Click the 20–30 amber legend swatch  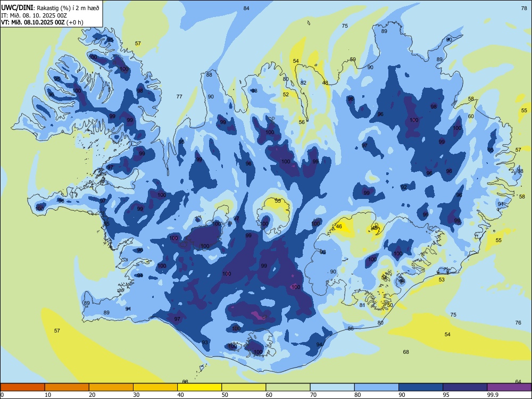[111, 387]
